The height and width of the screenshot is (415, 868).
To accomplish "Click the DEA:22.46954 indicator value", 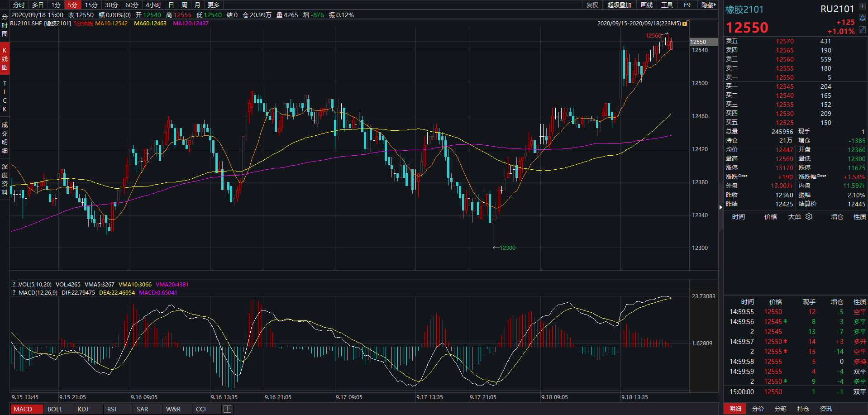I will pyautogui.click(x=117, y=293).
